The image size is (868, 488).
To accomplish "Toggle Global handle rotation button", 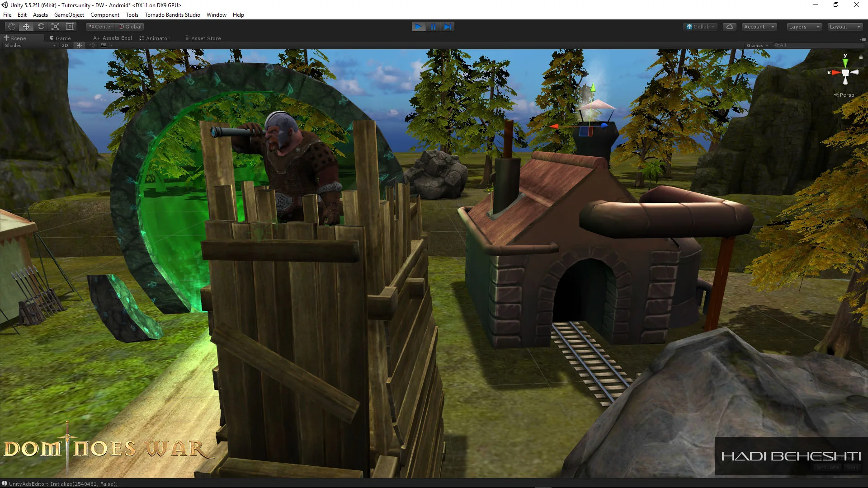I will pyautogui.click(x=130, y=27).
